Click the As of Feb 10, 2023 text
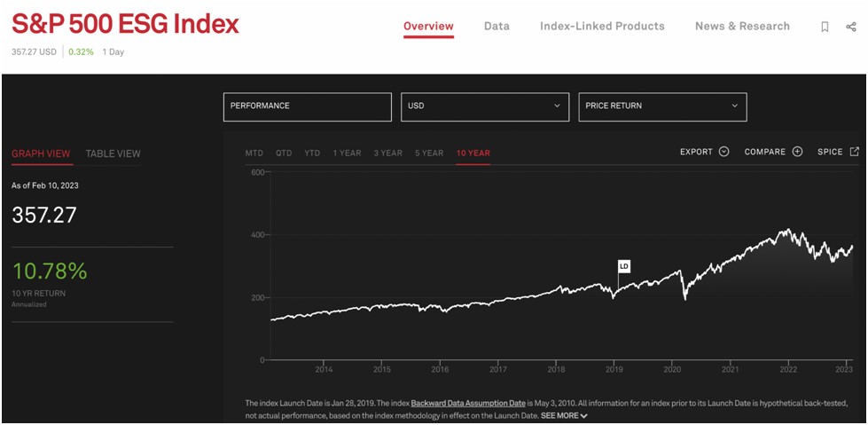Image resolution: width=868 pixels, height=425 pixels. (x=45, y=185)
